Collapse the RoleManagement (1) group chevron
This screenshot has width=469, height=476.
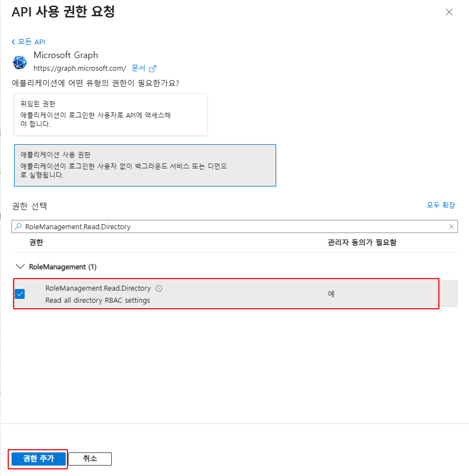(20, 267)
